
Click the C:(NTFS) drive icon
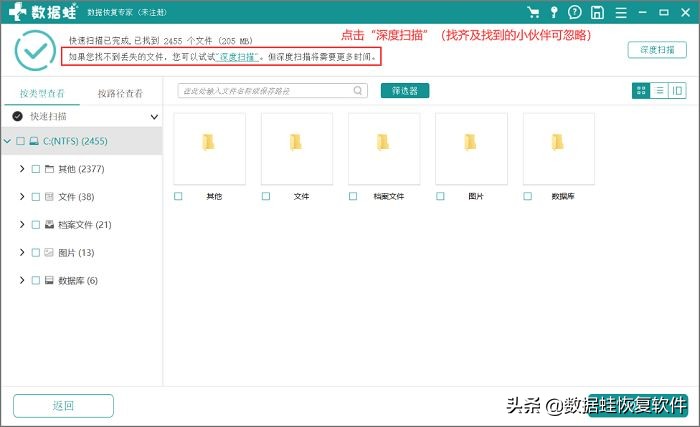34,141
